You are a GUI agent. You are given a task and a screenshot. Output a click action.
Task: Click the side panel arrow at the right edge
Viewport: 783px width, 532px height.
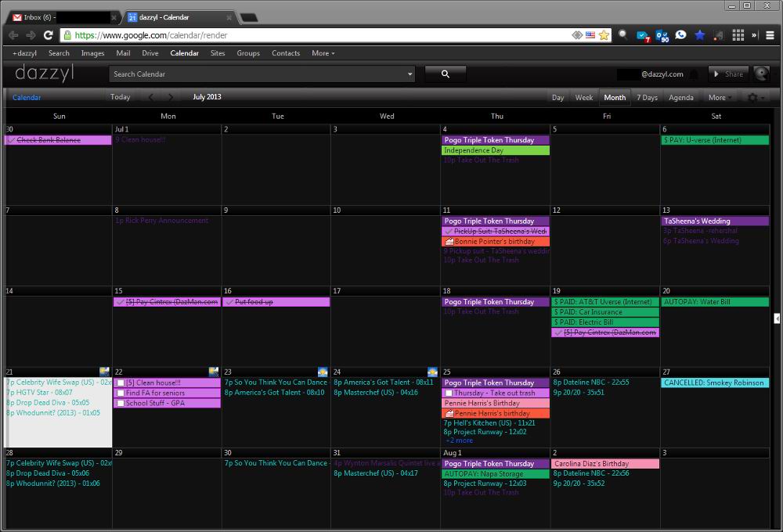coord(777,318)
